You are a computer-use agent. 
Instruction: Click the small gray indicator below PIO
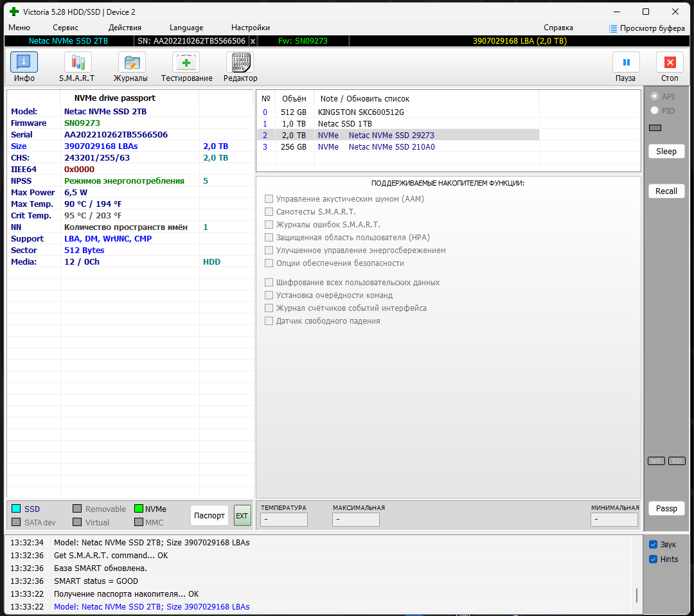coord(655,128)
